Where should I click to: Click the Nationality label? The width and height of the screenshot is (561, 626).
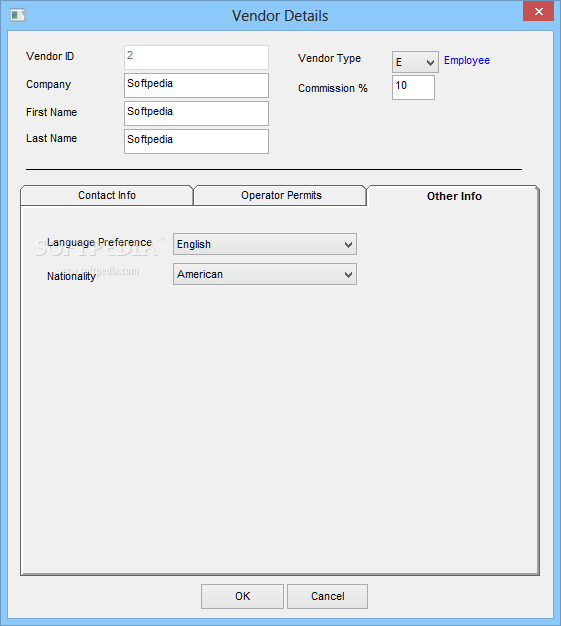[x=71, y=276]
